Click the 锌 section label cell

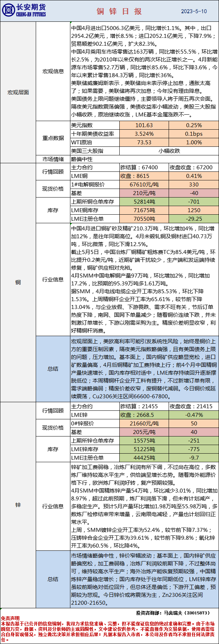coord(18,505)
